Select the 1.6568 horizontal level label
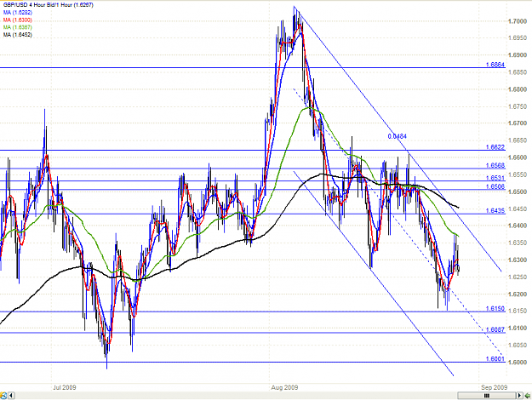 point(495,166)
